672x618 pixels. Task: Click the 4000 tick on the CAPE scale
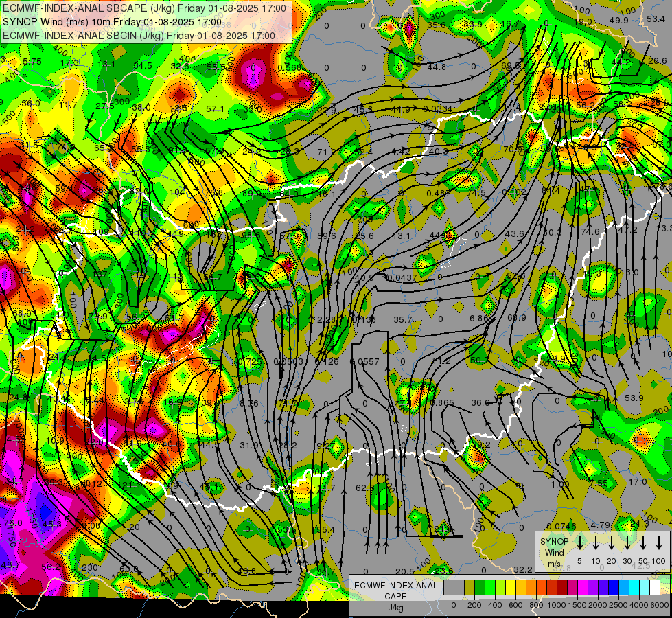(639, 605)
